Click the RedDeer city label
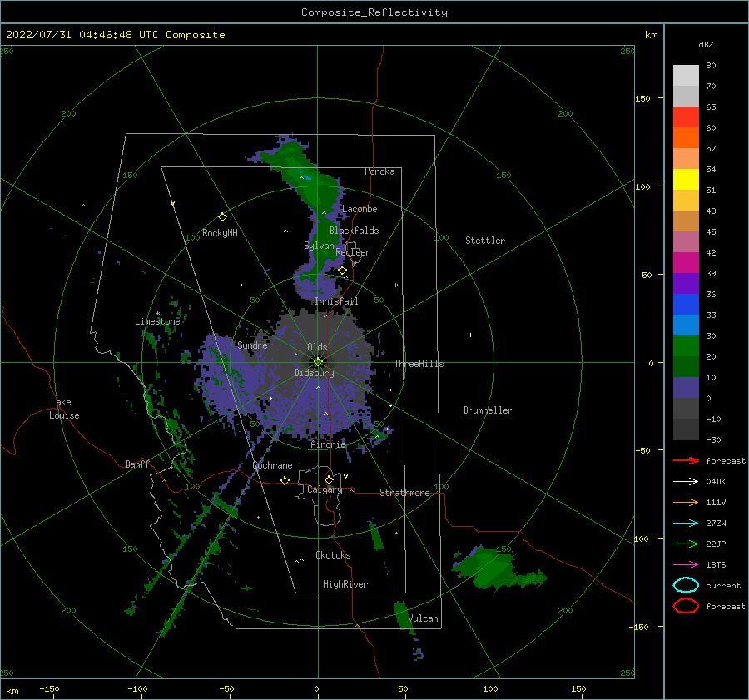The height and width of the screenshot is (700, 749). [x=353, y=252]
